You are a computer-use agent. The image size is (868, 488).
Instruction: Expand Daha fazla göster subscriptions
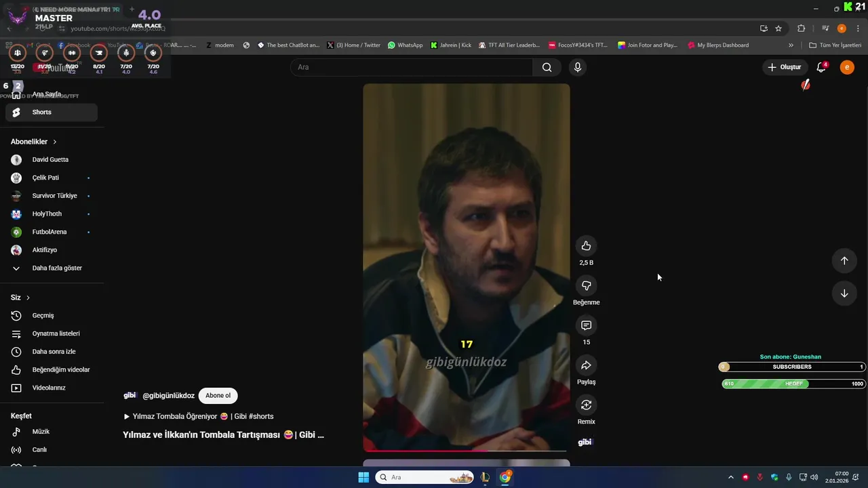[x=52, y=268]
